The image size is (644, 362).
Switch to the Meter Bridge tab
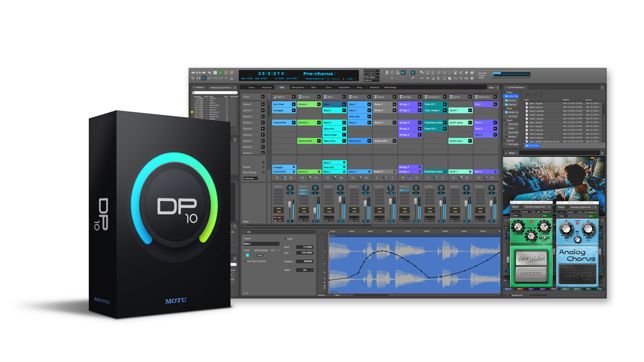coord(390,87)
